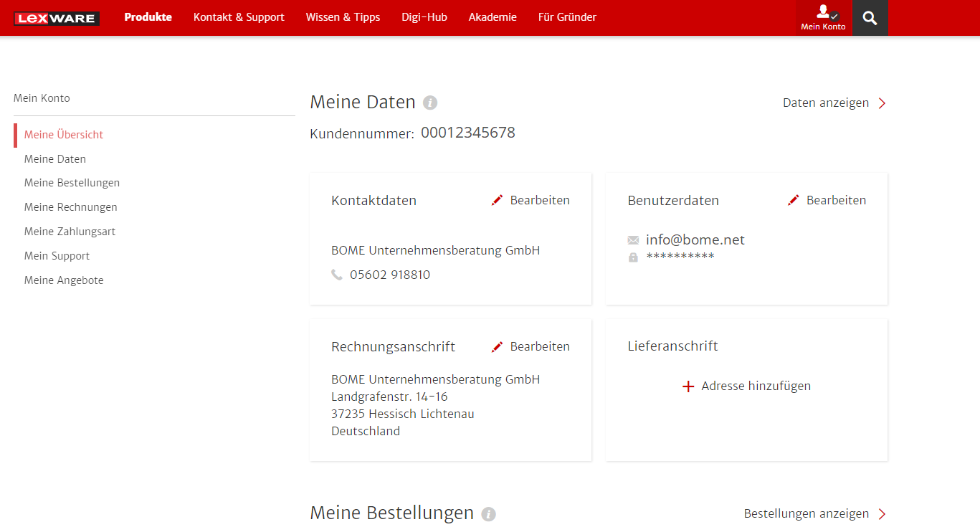Expand Daten anzeigen with the chevron arrow
Screen dimensions: 980x527
pos(883,103)
